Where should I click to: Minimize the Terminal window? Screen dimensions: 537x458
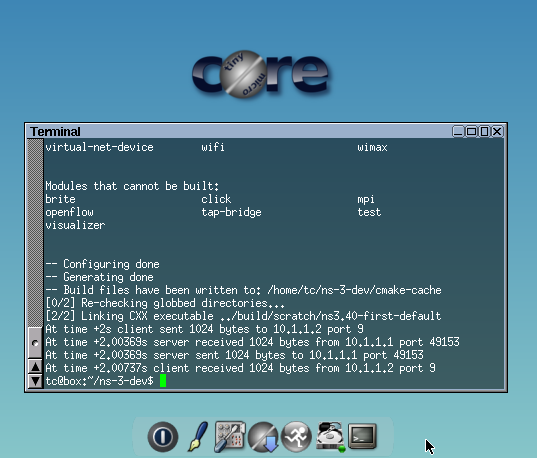tap(458, 131)
